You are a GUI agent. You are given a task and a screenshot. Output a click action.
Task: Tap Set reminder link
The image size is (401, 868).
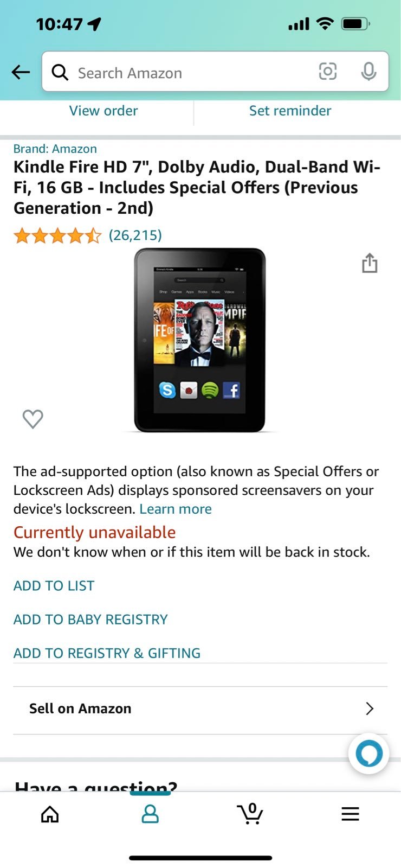click(290, 111)
